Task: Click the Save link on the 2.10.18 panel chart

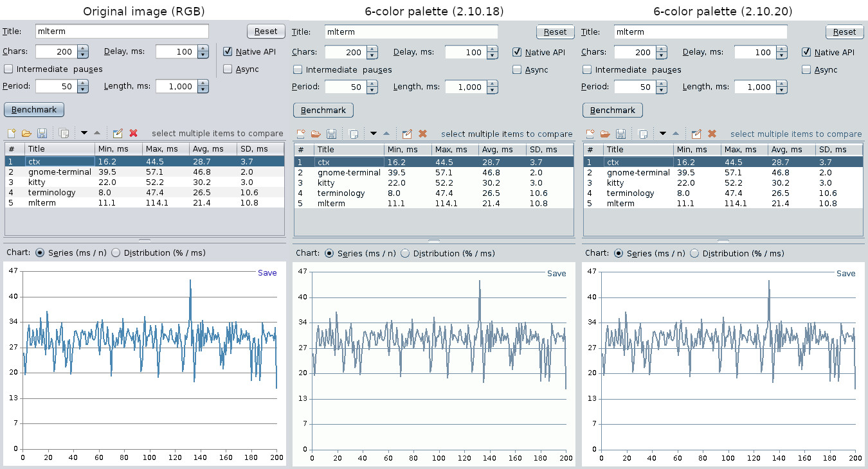Action: point(556,274)
